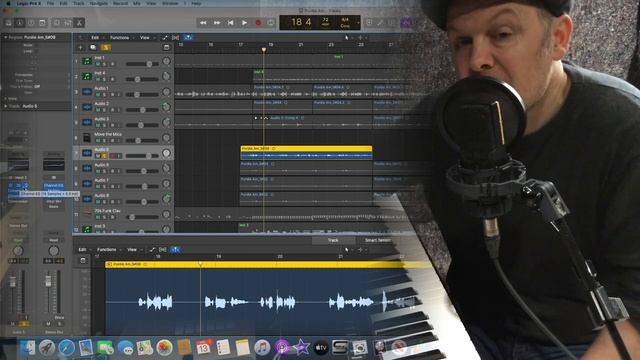Start playback with Play button
Viewport: 640px width, 360px height.
tap(244, 23)
